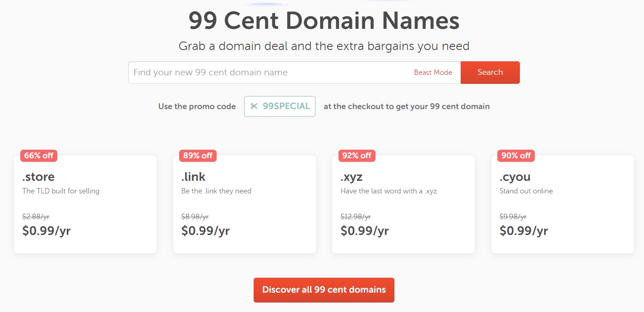Image resolution: width=644 pixels, height=312 pixels.
Task: Select the .link domain heading
Action: click(x=193, y=176)
